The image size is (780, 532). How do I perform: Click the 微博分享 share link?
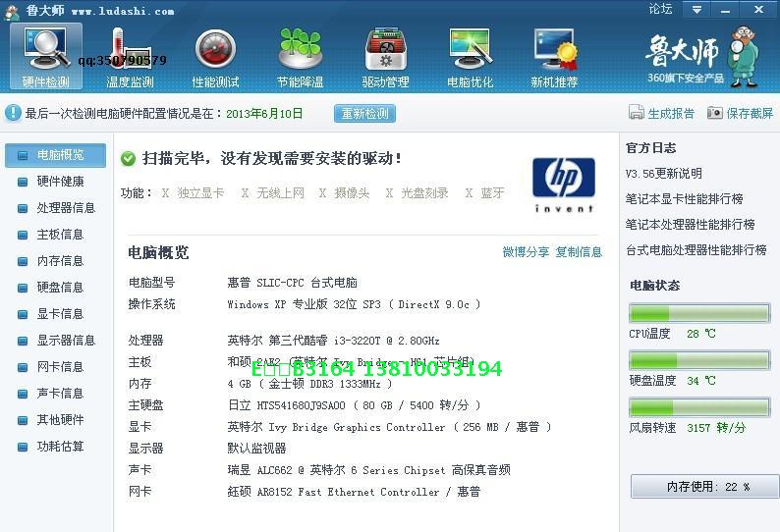coord(526,252)
